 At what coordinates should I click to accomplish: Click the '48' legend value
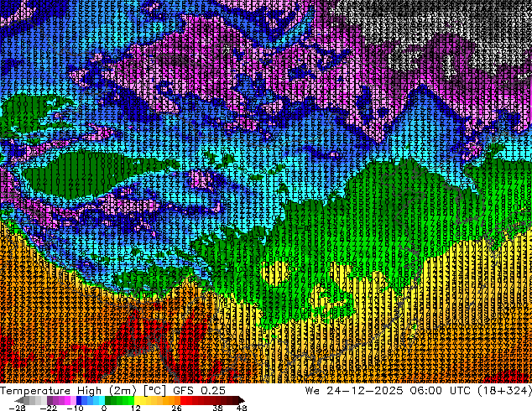[242, 408]
